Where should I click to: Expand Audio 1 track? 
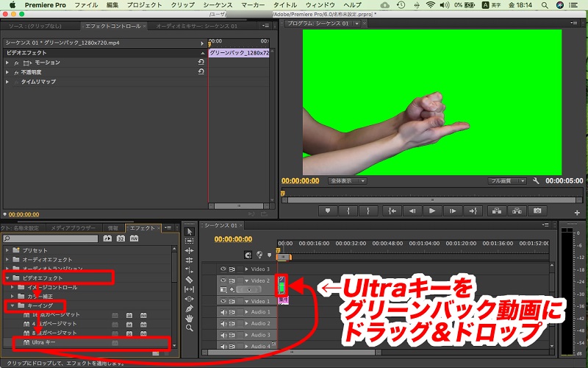tap(247, 312)
